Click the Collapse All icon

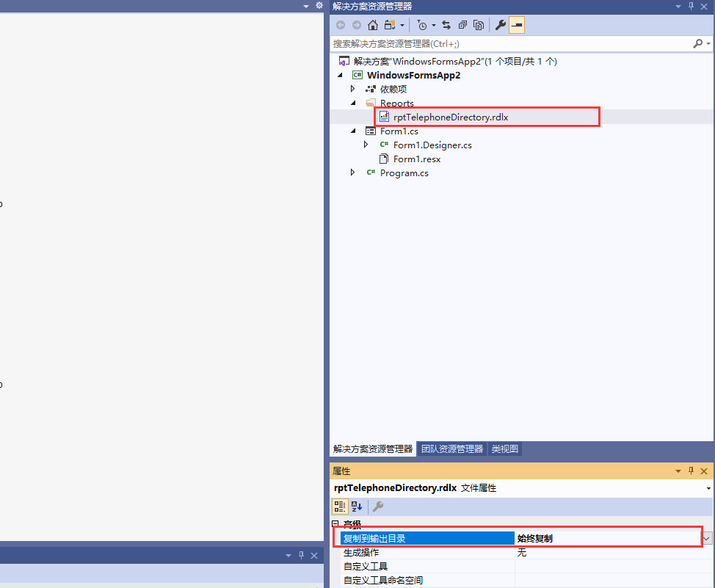click(x=462, y=25)
